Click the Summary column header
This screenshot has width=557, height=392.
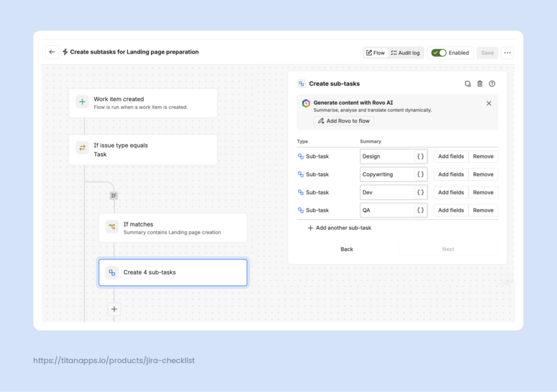pyautogui.click(x=370, y=141)
